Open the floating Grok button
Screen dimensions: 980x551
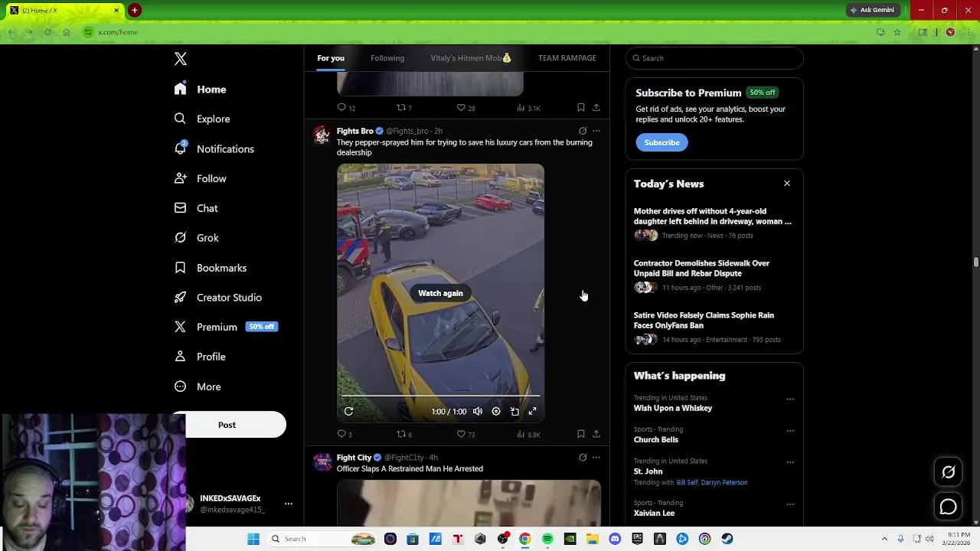click(x=949, y=472)
